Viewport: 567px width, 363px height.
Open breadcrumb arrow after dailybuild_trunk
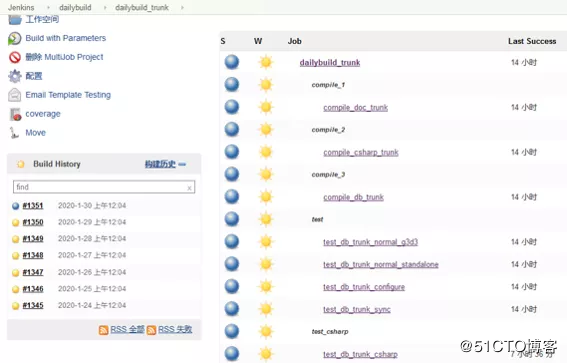tap(182, 8)
